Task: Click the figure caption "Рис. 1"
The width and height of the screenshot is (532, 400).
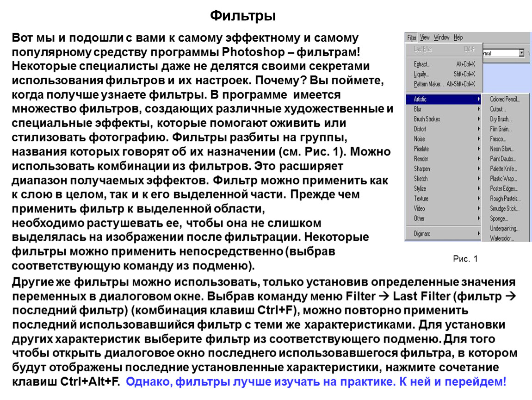Action: [x=465, y=259]
